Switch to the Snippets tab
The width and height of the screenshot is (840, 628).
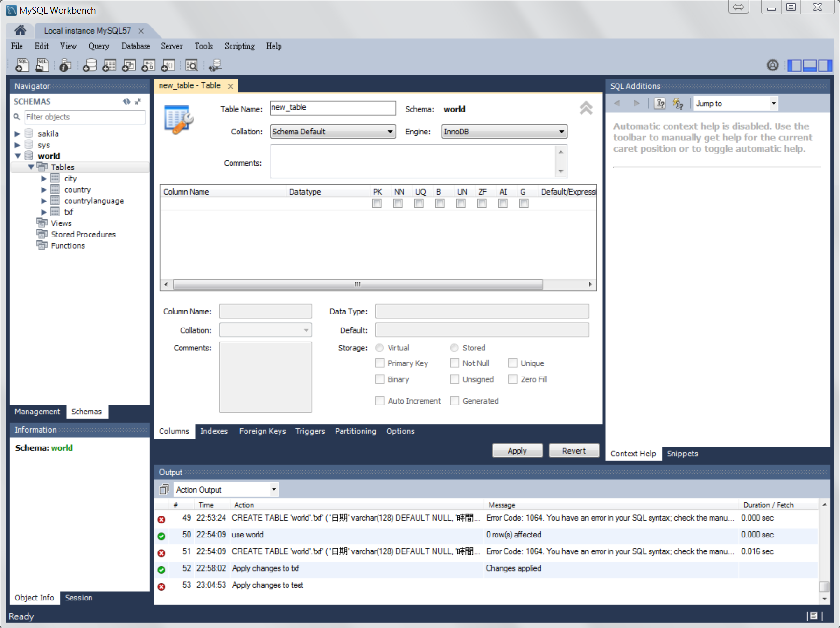pos(682,454)
